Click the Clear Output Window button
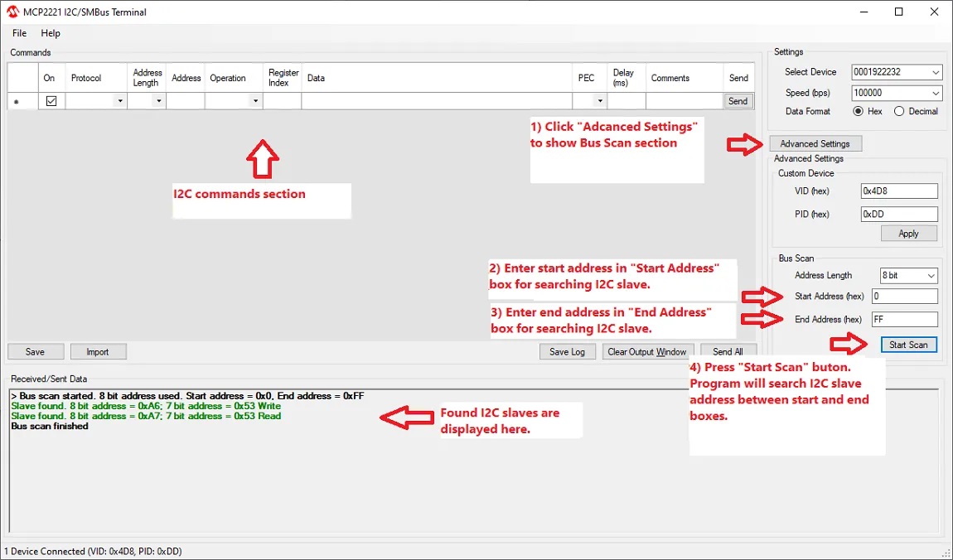Screen dimensions: 953x560 click(x=647, y=352)
